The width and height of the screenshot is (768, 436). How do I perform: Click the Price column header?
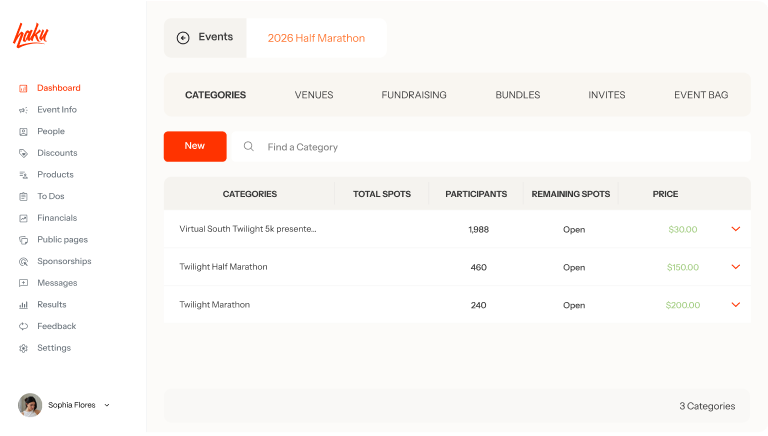665,194
